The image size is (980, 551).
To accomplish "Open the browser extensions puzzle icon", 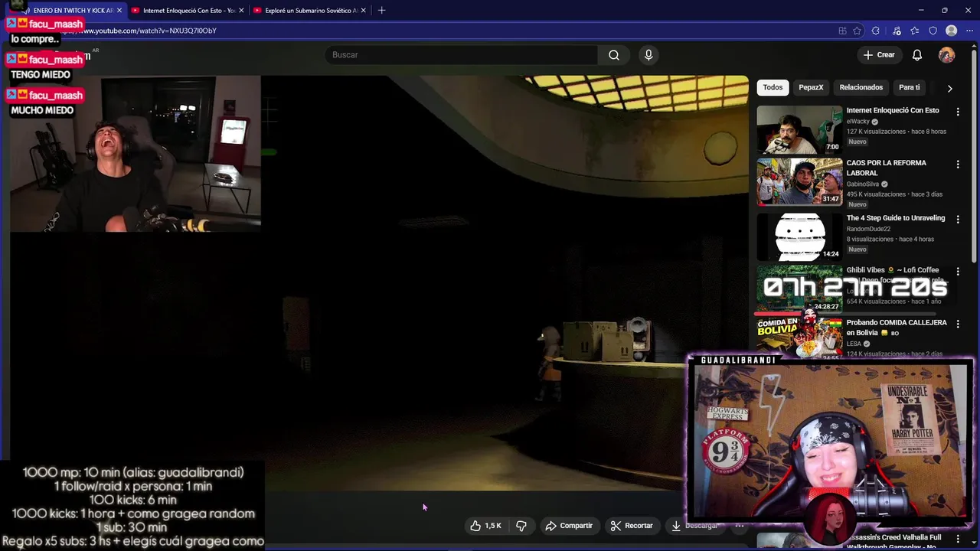I will tap(876, 31).
